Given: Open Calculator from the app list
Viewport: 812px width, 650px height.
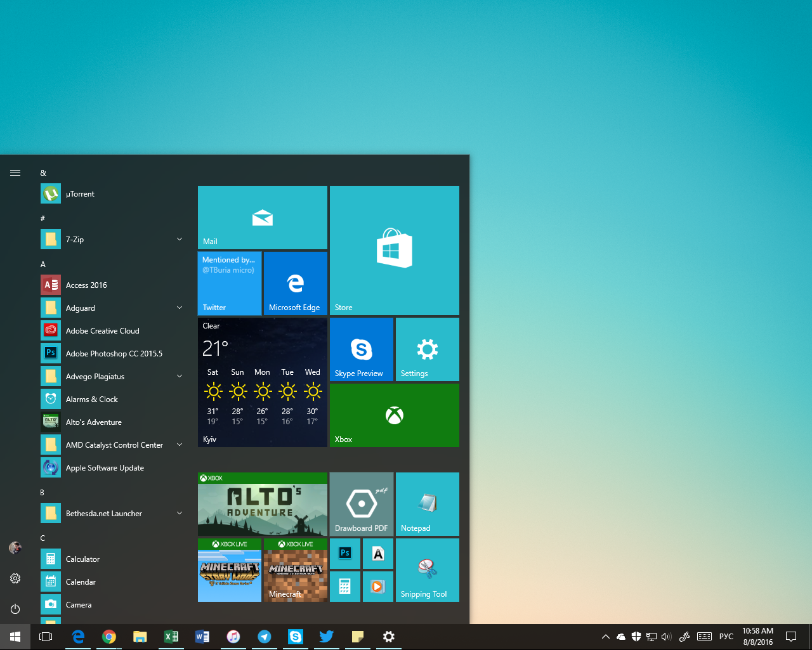Looking at the screenshot, I should pos(112,559).
